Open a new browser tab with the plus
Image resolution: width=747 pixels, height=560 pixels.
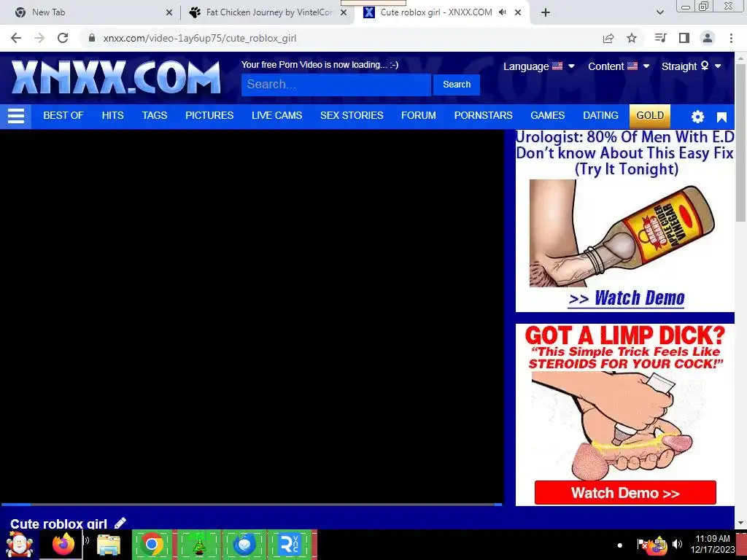[x=546, y=12]
